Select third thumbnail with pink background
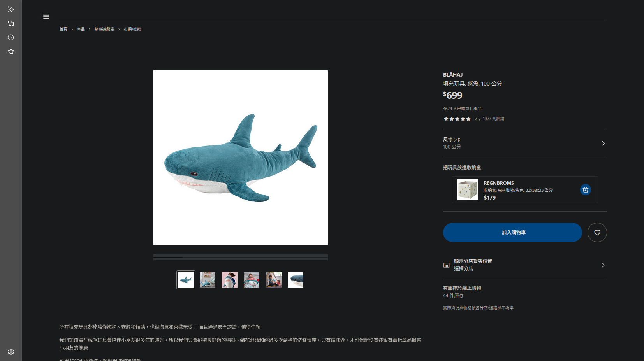 coord(230,280)
